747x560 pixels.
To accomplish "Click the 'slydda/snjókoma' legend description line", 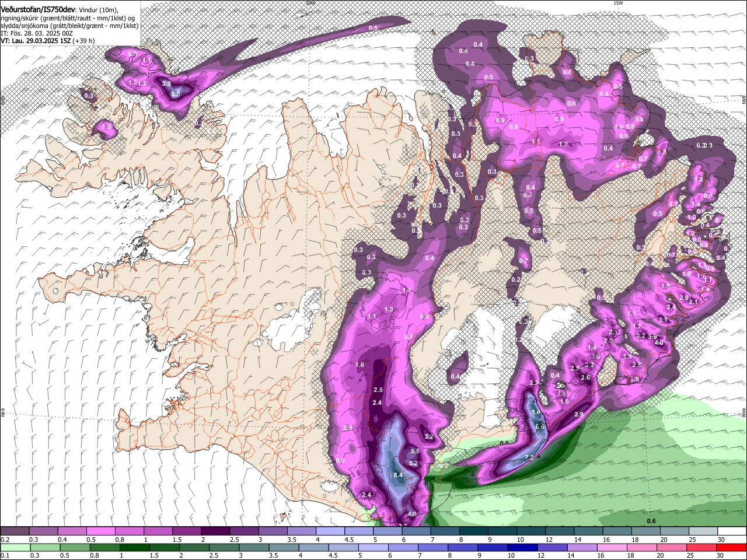I will pos(69,26).
